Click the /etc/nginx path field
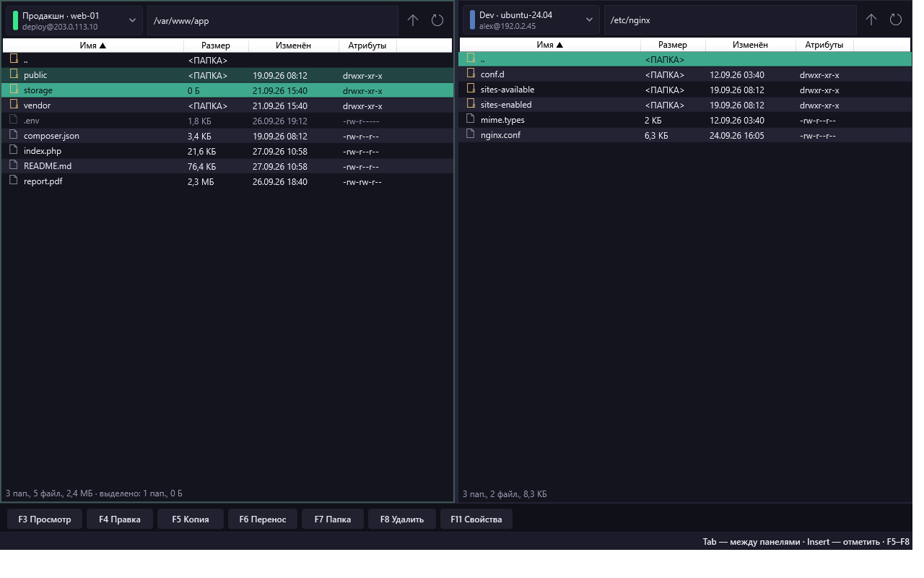Image resolution: width=924 pixels, height=578 pixels. pyautogui.click(x=730, y=20)
